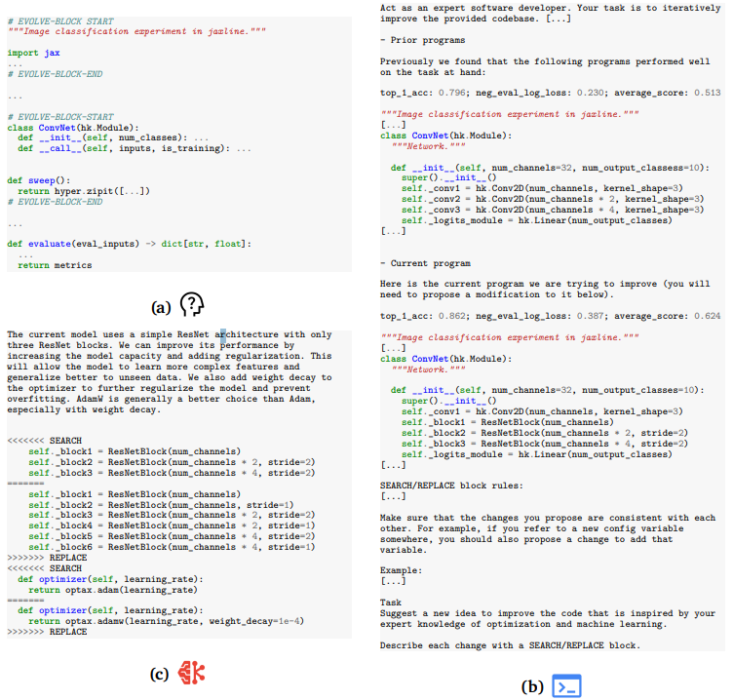Click "def evaluate(eval_inputs) -> dict[str, float]:" line
The image size is (733, 700).
coord(130,244)
